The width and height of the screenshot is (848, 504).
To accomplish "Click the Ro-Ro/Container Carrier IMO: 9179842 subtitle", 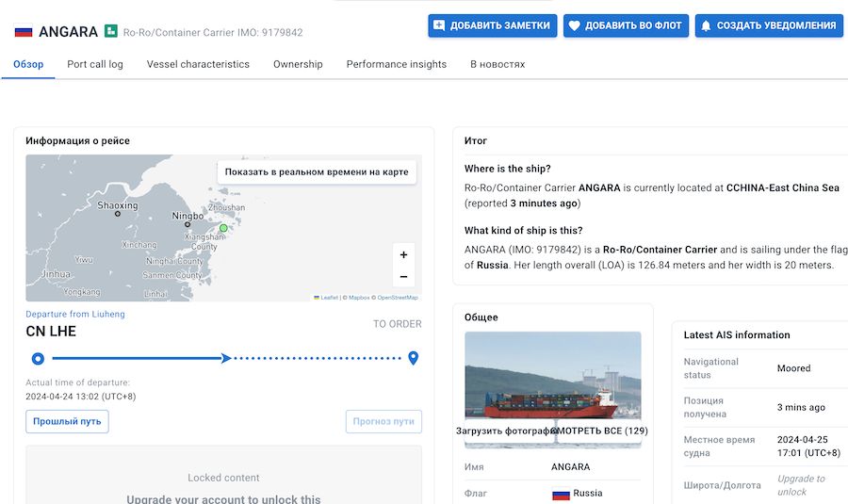I will coord(213,32).
